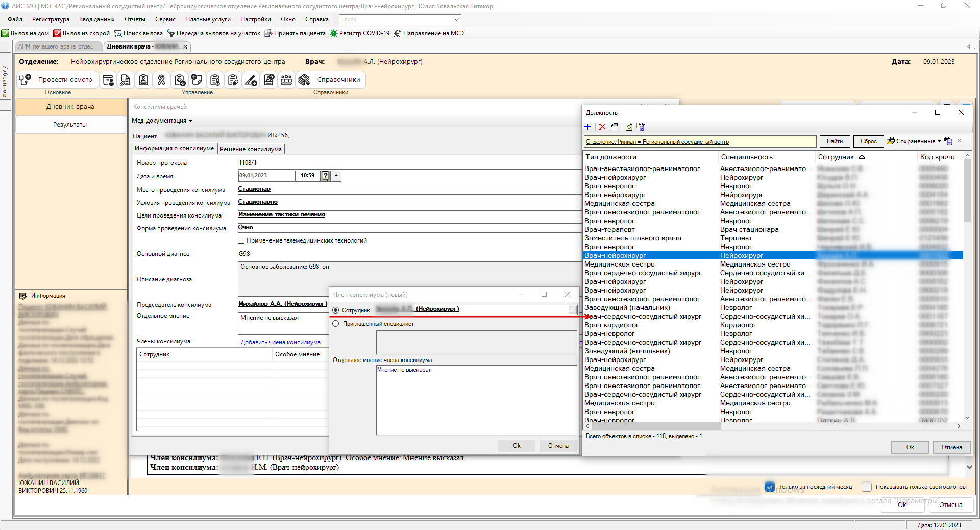980x530 pixels.
Task: Click the scalpel with arrow toolbar icon
Action: [x=251, y=80]
